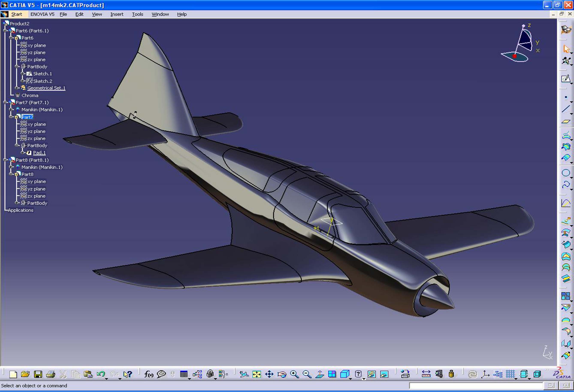Activate the Rotate view tool
Screen dimensions: 574x392
click(x=282, y=374)
